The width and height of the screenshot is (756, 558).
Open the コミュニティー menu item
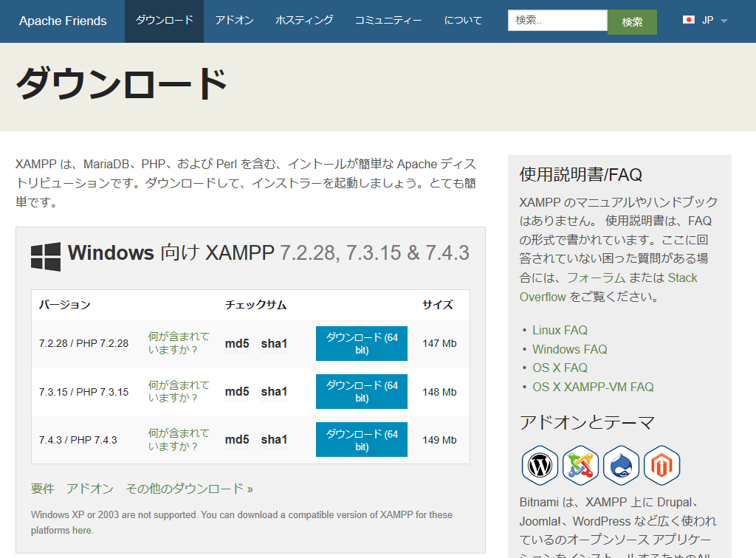pos(388,21)
